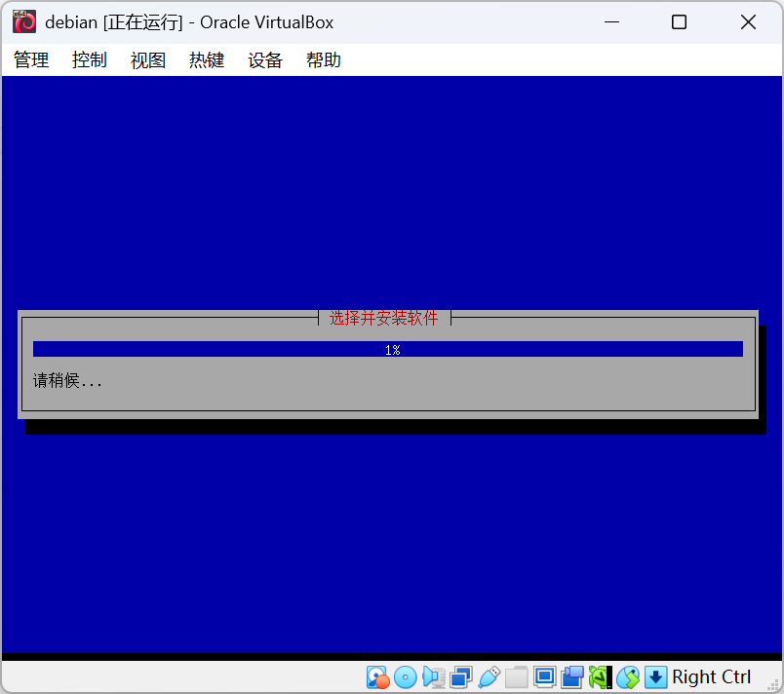Maximize the VirtualBox window
Image resolution: width=784 pixels, height=694 pixels.
coord(679,22)
